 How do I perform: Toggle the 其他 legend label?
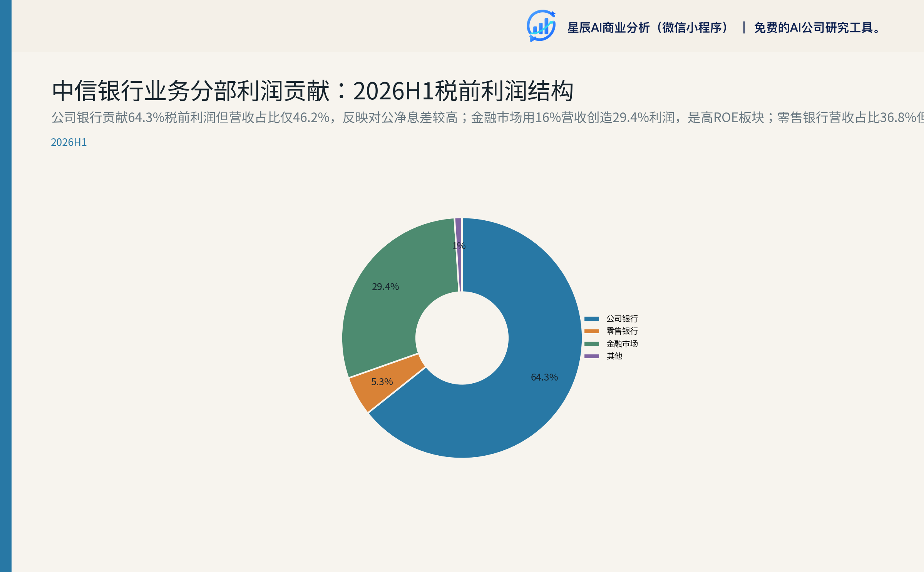pyautogui.click(x=614, y=356)
